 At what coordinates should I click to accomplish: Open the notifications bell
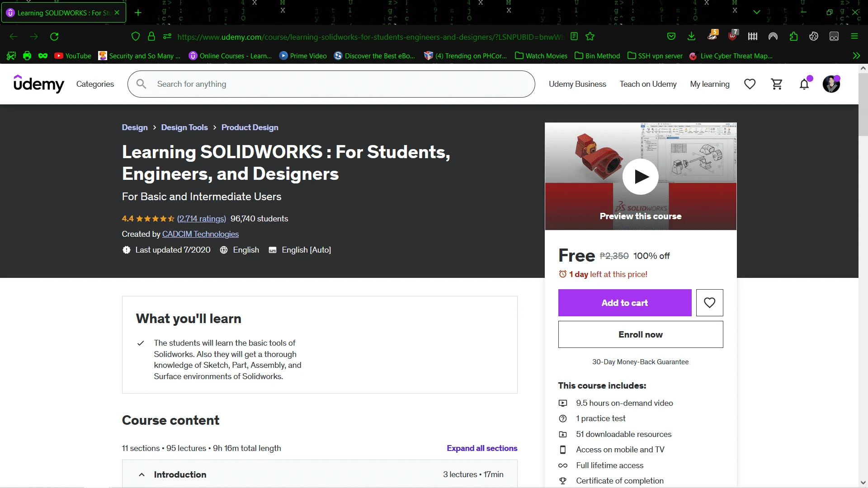pyautogui.click(x=804, y=84)
